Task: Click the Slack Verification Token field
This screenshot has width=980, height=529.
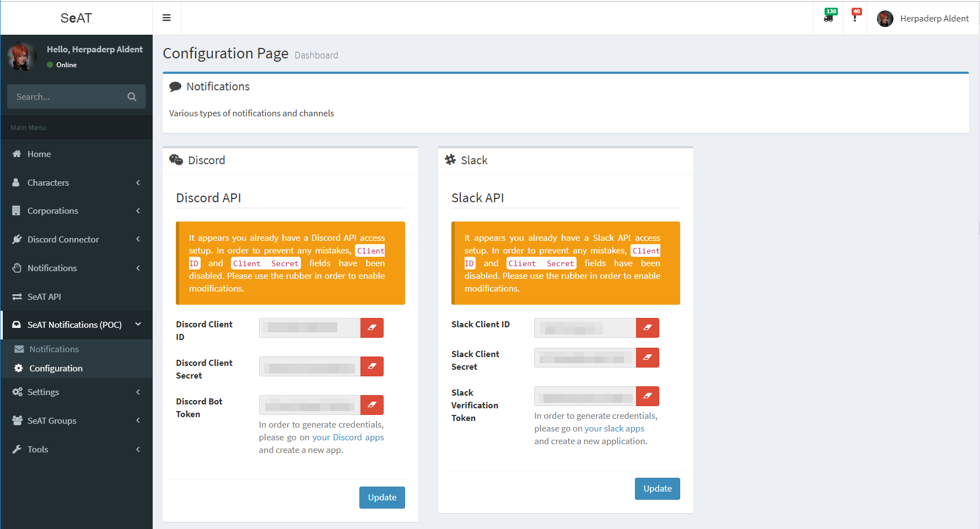Action: click(585, 396)
